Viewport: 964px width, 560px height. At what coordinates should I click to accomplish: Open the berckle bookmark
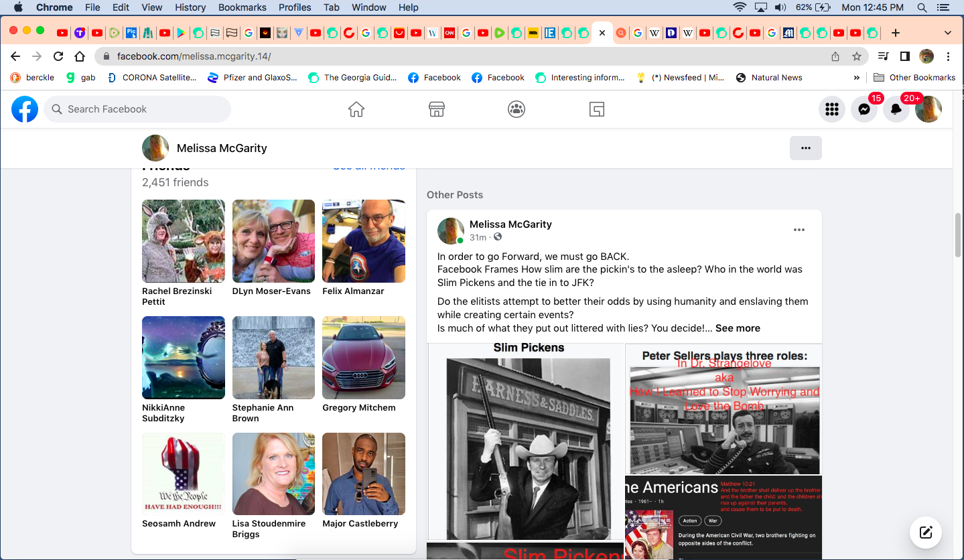(x=32, y=78)
